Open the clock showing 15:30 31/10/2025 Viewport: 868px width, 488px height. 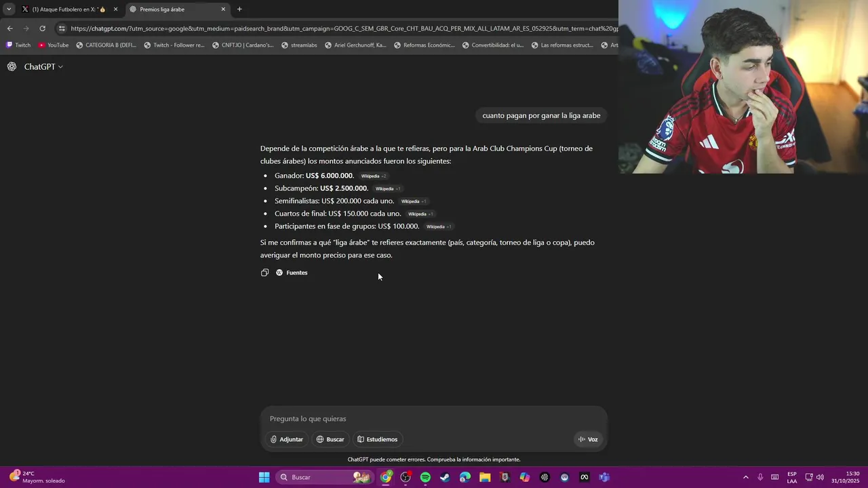tap(846, 477)
